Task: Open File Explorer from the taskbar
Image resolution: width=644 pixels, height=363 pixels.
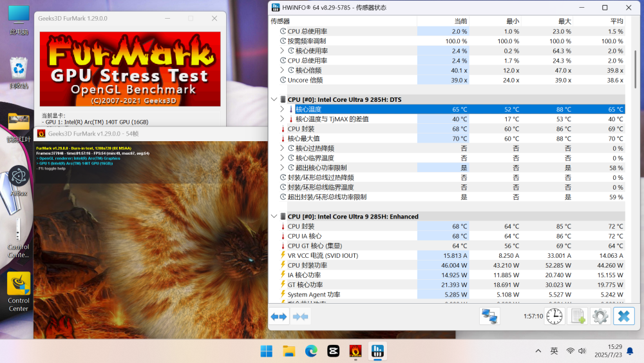Action: (x=289, y=351)
